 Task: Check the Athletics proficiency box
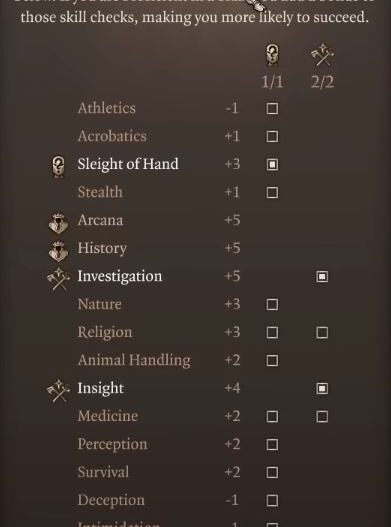click(272, 109)
